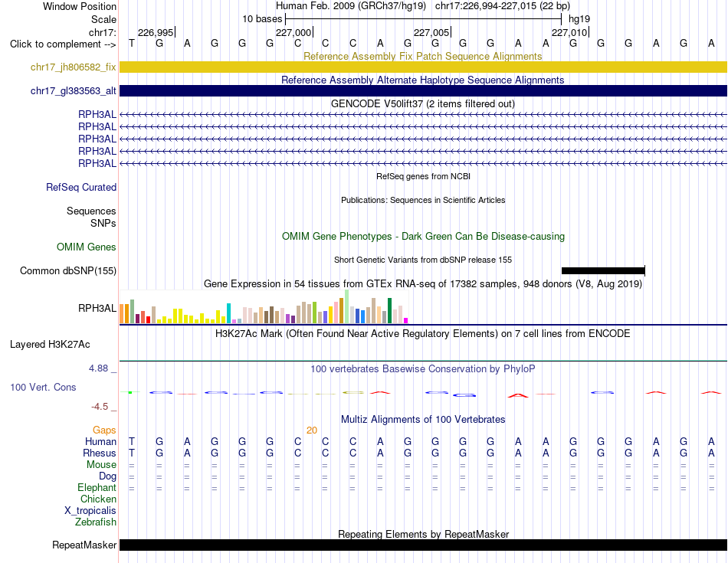This screenshot has width=728, height=563.
Task: Click the OMIM Genes track label
Action: [86, 247]
